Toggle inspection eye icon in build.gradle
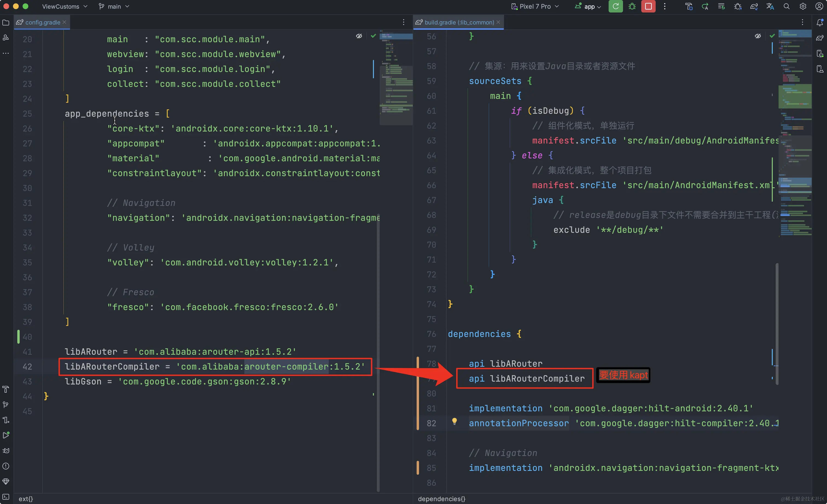This screenshot has width=827, height=504. pos(758,36)
